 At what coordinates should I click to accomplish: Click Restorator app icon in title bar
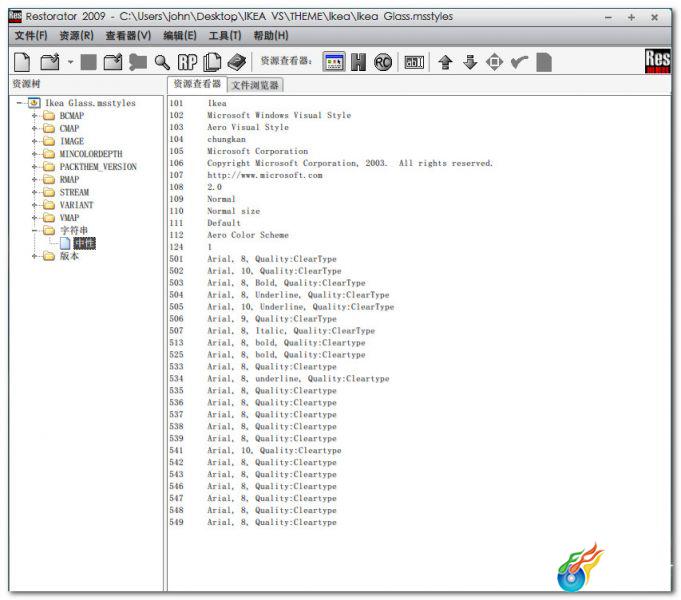click(15, 16)
